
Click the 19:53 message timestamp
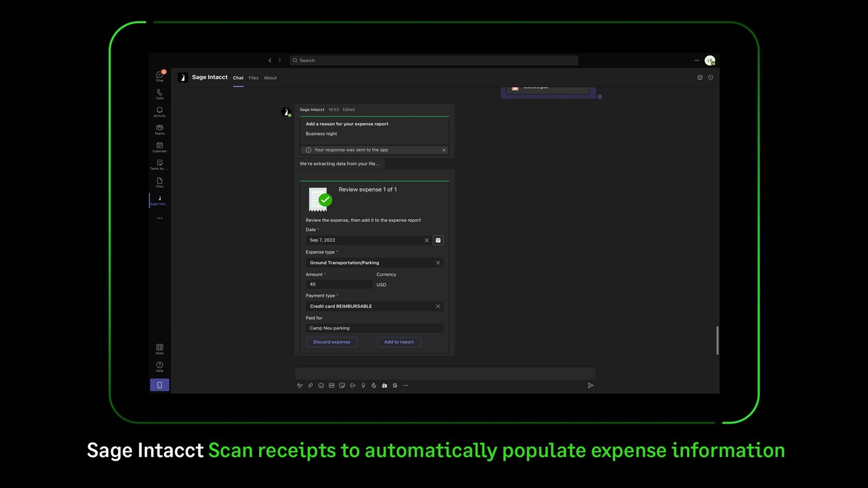click(x=334, y=109)
